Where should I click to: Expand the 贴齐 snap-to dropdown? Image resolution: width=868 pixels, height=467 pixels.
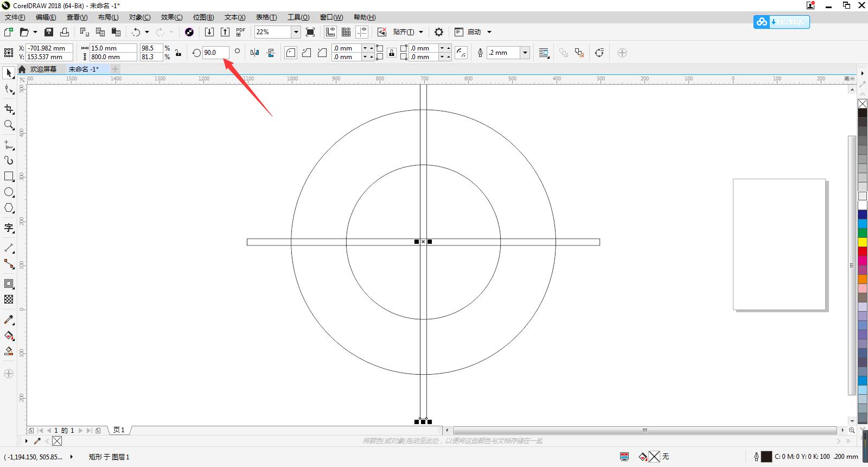(x=421, y=32)
